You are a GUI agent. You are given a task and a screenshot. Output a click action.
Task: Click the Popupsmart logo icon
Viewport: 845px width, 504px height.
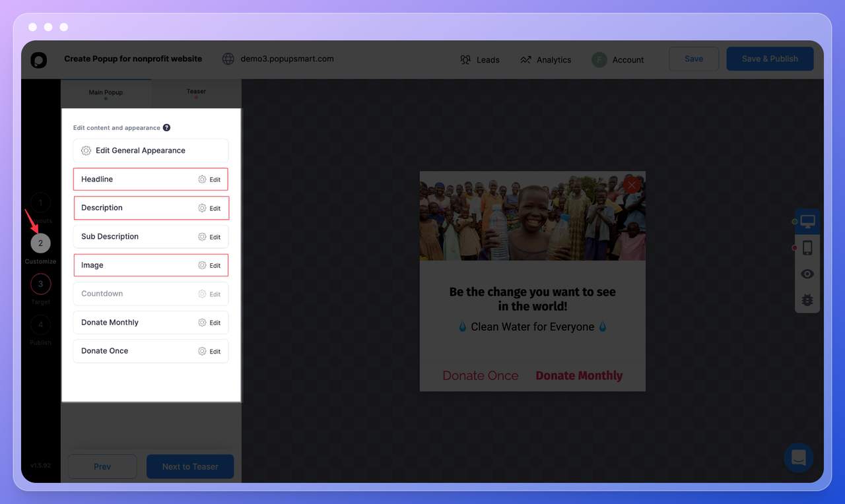point(39,59)
